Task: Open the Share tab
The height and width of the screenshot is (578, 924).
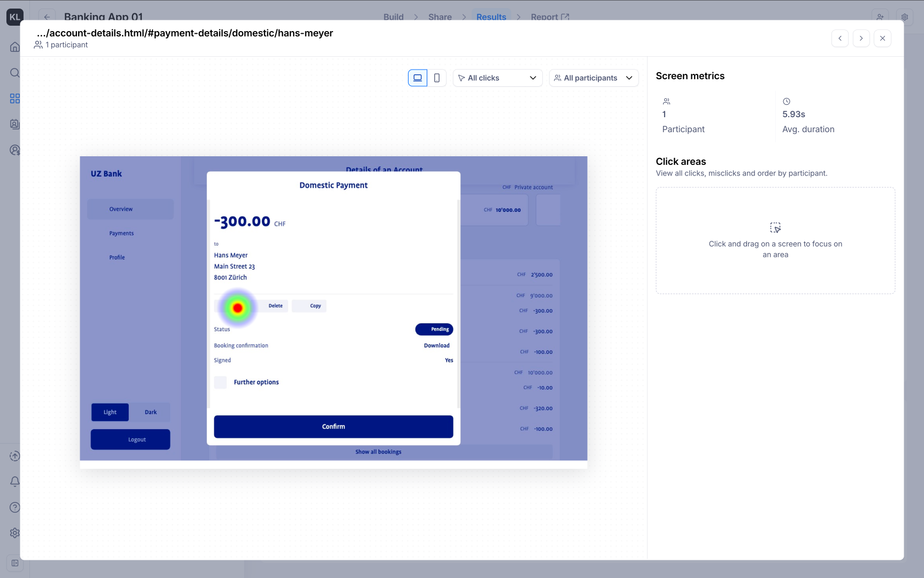Action: pos(440,17)
